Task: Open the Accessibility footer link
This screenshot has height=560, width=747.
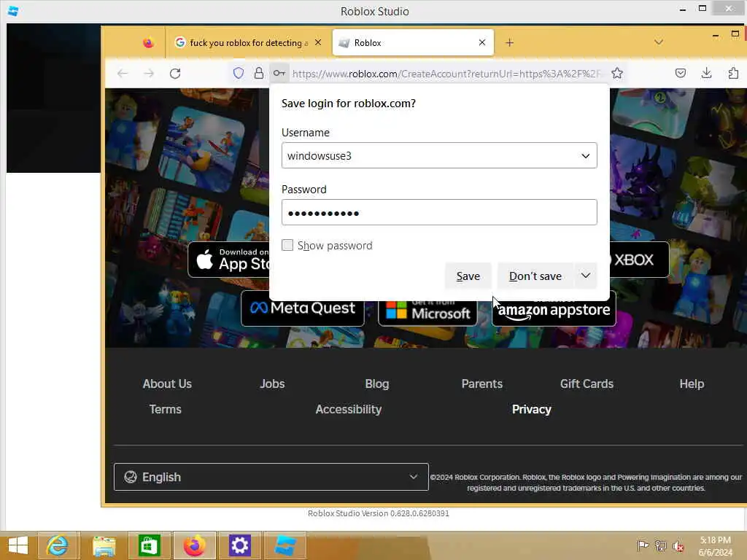Action: tap(348, 410)
